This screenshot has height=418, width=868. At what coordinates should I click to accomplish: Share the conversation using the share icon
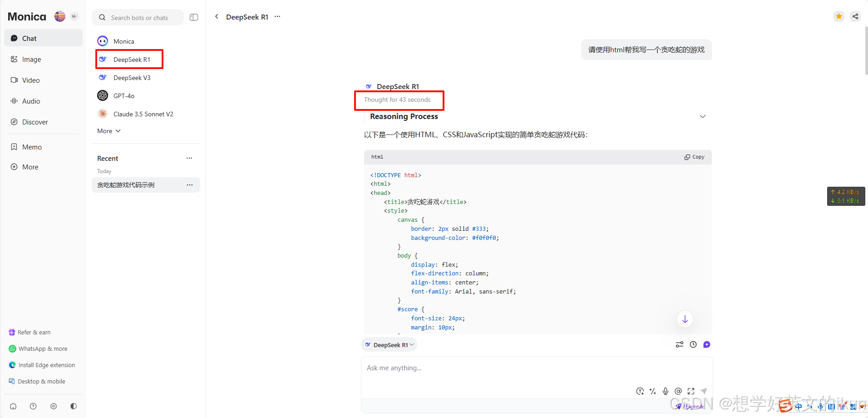click(x=855, y=16)
